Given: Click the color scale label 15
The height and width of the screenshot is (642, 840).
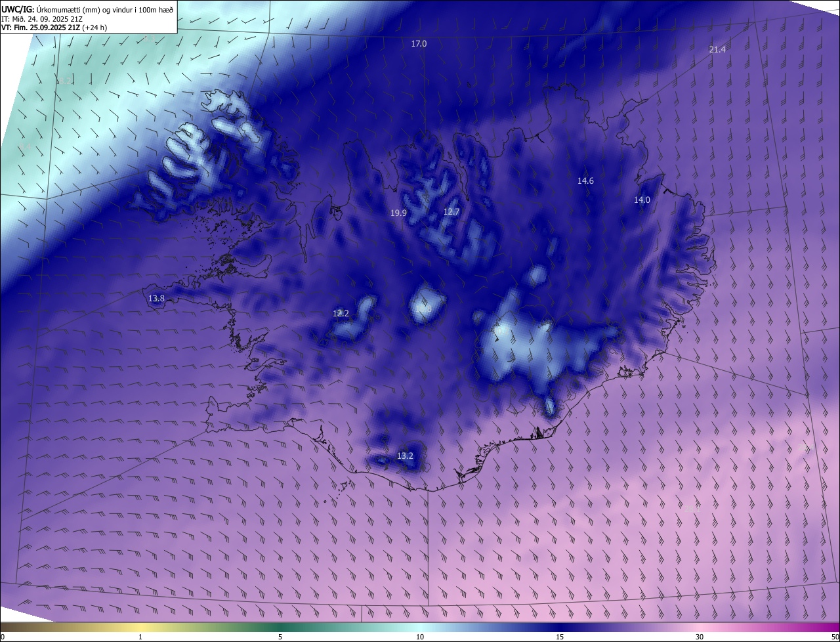Looking at the screenshot, I should pyautogui.click(x=560, y=637).
